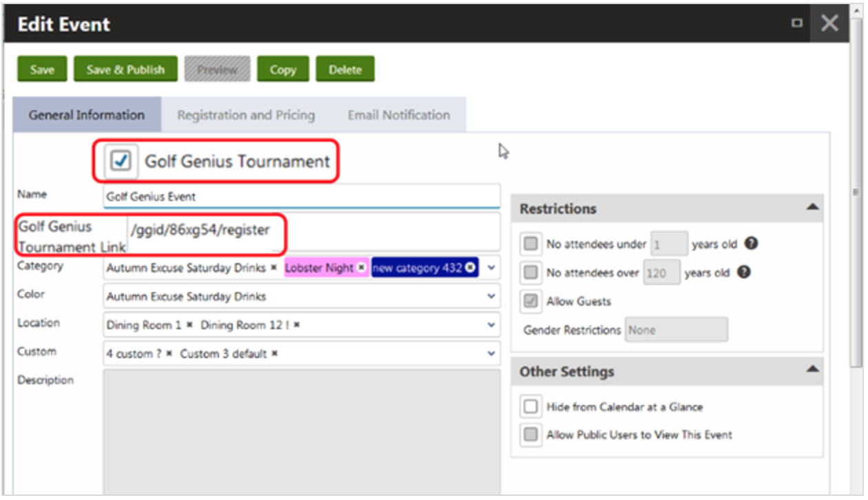This screenshot has width=868, height=500.
Task: Check Allow Public Users to View This Event
Action: pos(530,435)
